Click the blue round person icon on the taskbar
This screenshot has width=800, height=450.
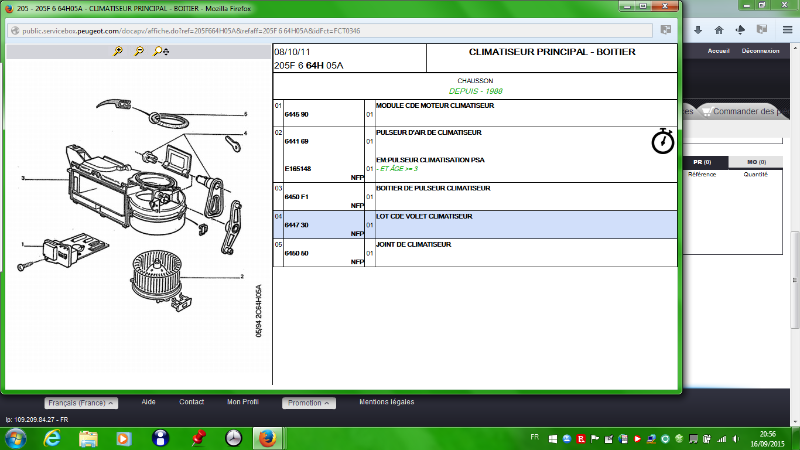click(x=160, y=438)
